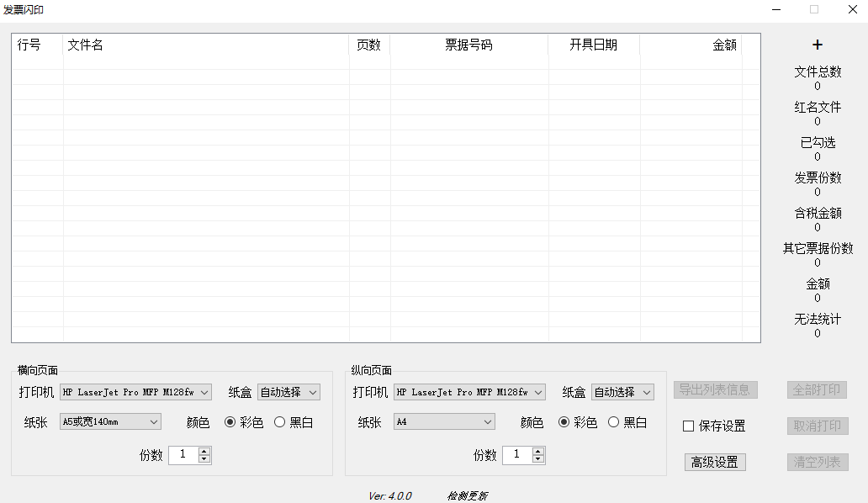Click the 全部打印 button

point(817,389)
